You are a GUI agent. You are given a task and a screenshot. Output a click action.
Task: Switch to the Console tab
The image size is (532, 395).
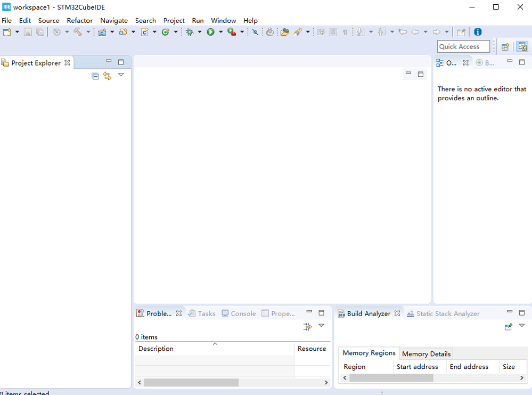coord(239,313)
